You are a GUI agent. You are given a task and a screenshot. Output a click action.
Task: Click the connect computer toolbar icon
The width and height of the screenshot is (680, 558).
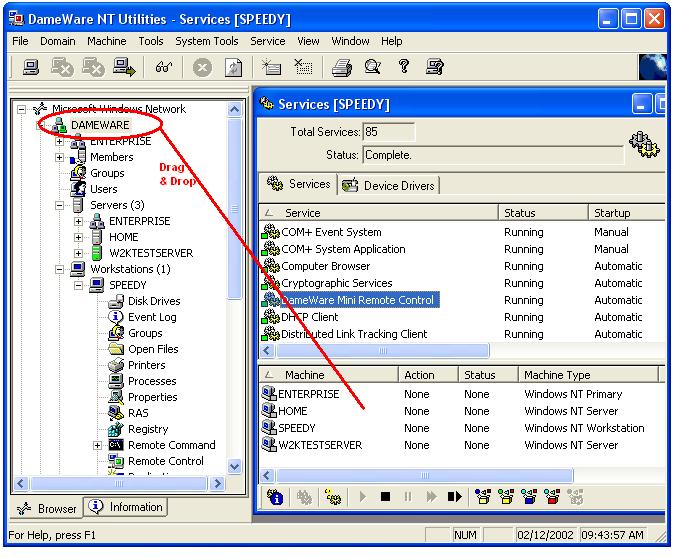(x=31, y=67)
